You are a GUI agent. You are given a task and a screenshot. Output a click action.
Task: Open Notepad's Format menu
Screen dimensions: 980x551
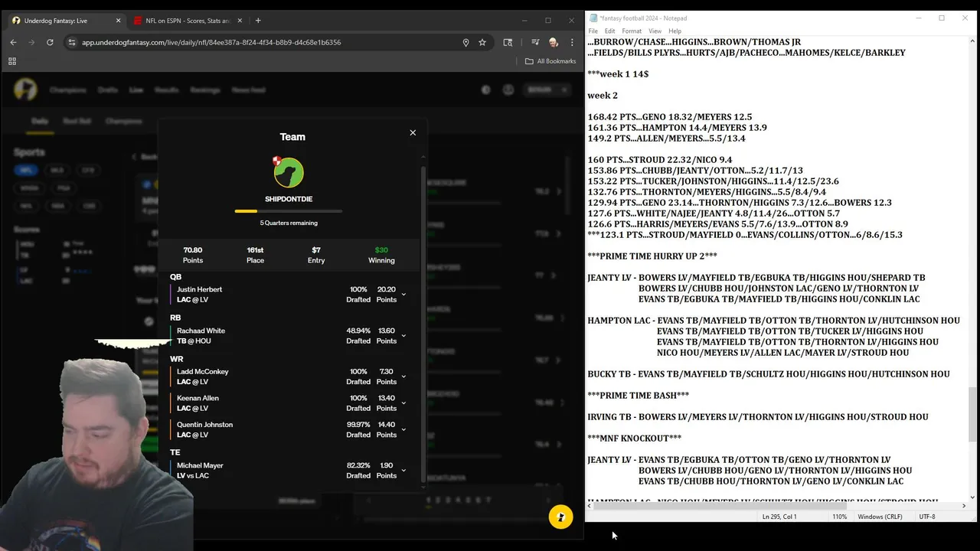click(x=632, y=31)
